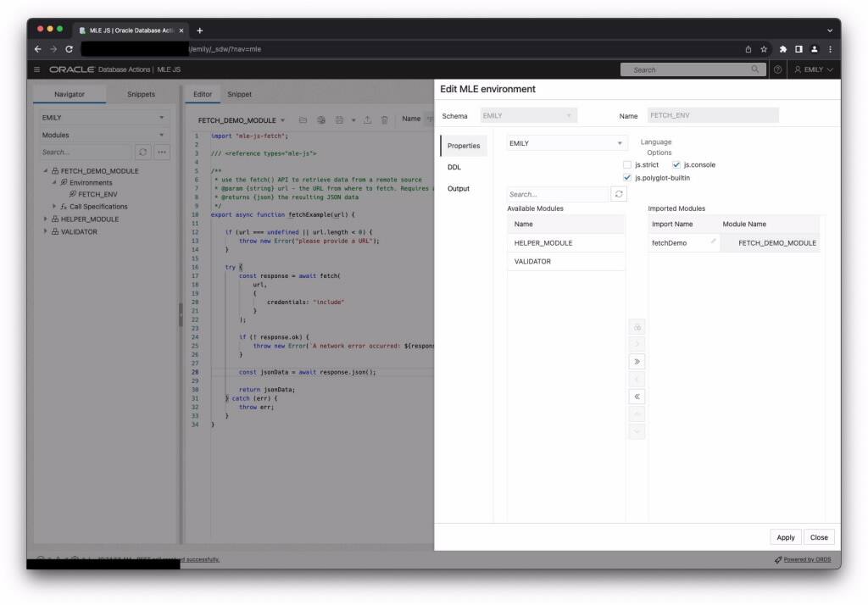
Task: Move all modules right with double-chevron
Action: 637,361
